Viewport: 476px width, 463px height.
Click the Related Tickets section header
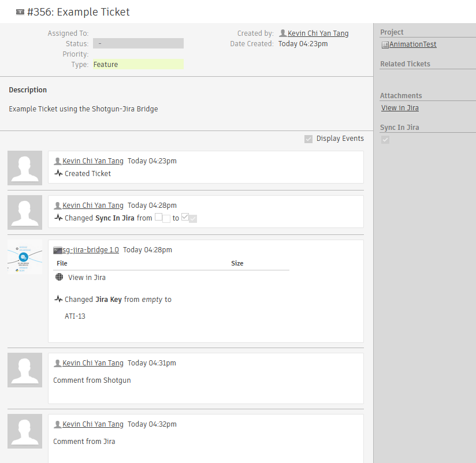(x=405, y=64)
